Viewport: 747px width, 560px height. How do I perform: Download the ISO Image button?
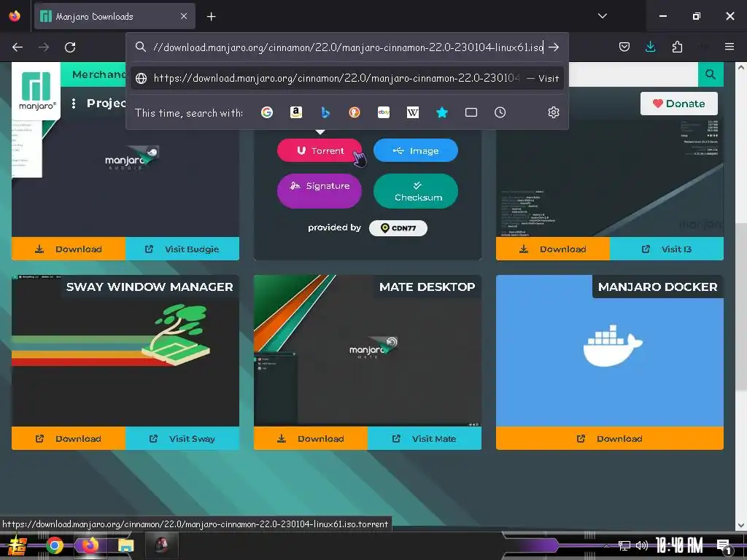[415, 150]
